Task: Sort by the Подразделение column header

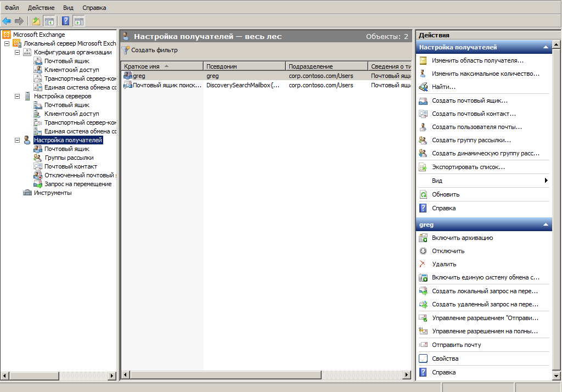Action: coord(327,66)
